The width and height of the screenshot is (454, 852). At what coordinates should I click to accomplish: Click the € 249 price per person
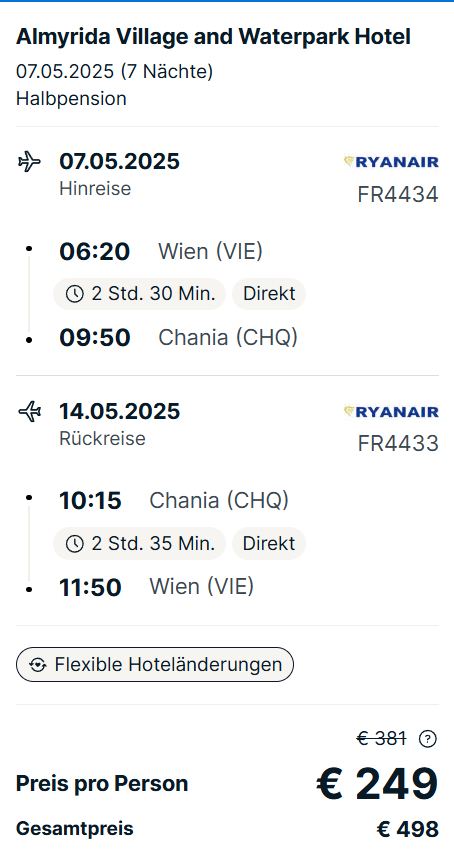(377, 784)
